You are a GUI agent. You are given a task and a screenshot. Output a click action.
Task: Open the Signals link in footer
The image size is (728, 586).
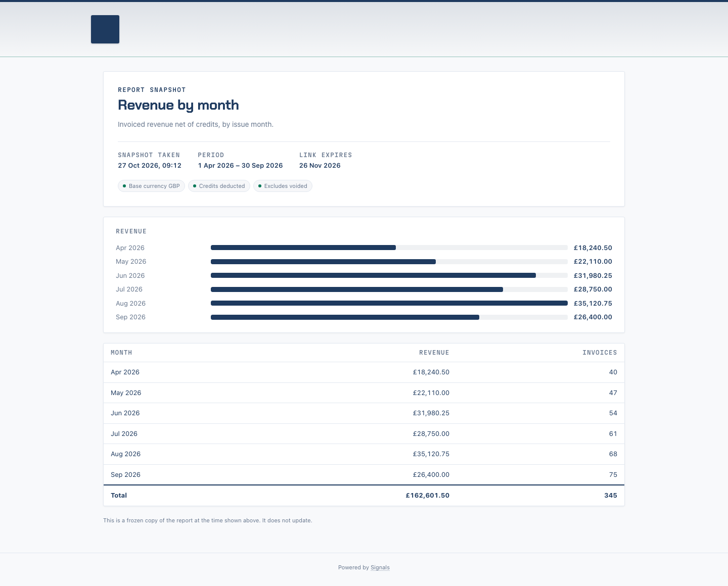pos(380,567)
